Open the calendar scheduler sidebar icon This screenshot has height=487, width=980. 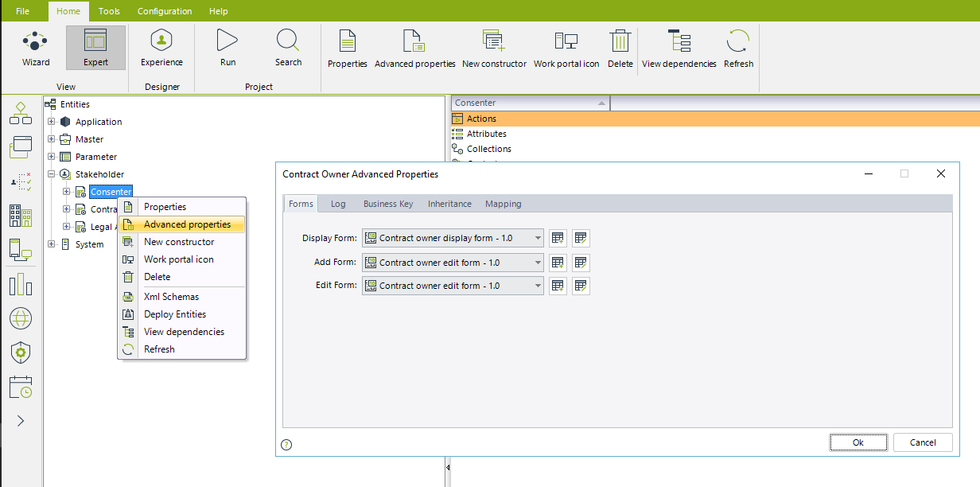(x=21, y=387)
